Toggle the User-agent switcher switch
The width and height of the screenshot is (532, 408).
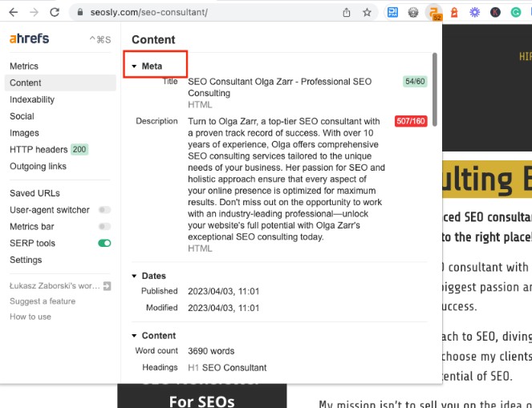pos(104,210)
